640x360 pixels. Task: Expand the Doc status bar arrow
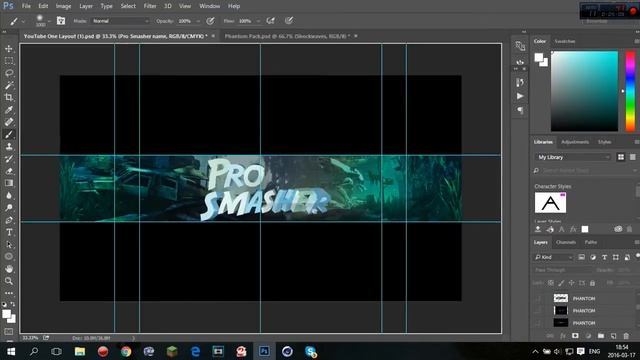pos(133,338)
